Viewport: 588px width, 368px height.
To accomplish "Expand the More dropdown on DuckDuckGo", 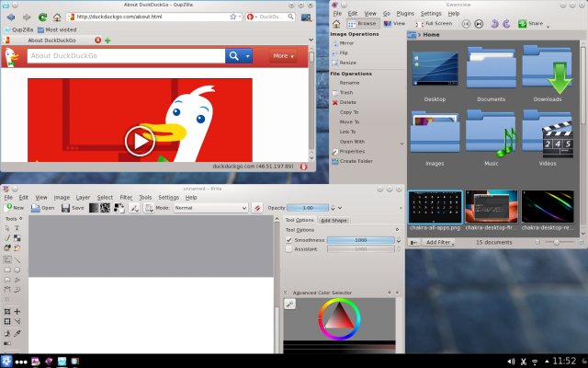I will click(284, 56).
